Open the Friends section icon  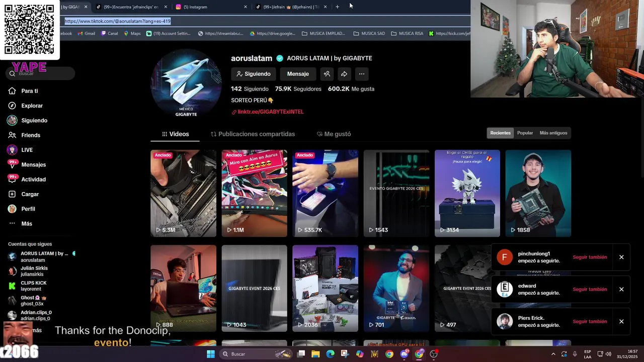click(12, 135)
